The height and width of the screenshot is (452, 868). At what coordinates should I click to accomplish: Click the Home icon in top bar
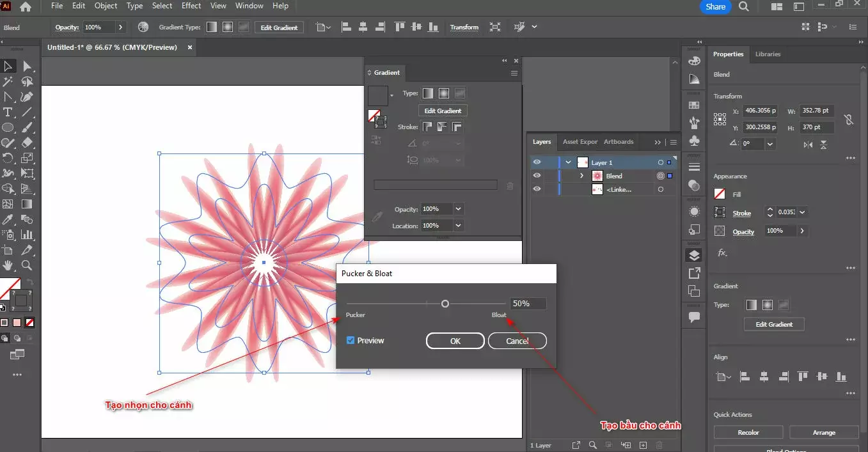26,7
